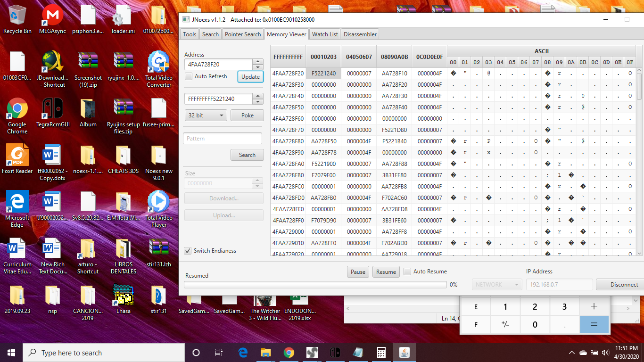The width and height of the screenshot is (644, 362).
Task: Open the LIBROS DENTALES folder
Action: 123,256
